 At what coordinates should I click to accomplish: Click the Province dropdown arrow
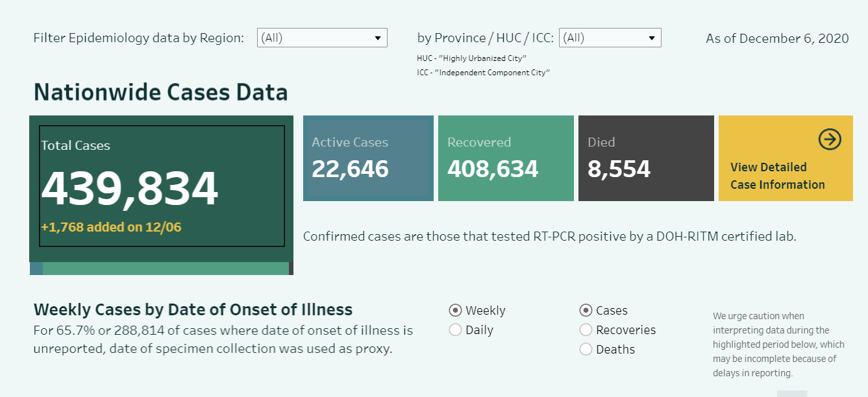(x=652, y=38)
